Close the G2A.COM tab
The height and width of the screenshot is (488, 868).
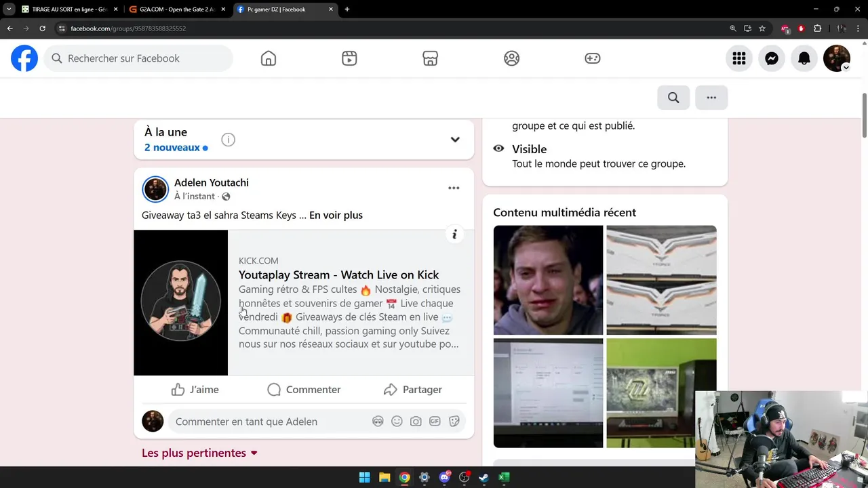click(x=223, y=9)
